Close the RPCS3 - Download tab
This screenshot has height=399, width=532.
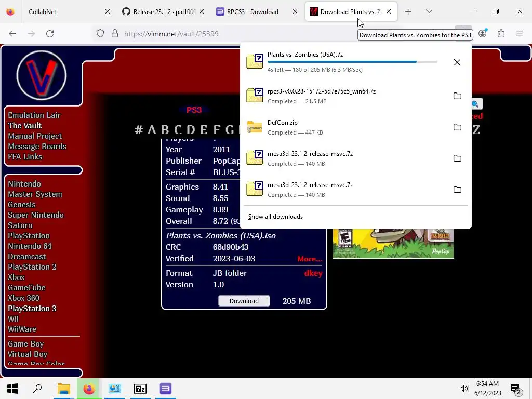pyautogui.click(x=295, y=12)
